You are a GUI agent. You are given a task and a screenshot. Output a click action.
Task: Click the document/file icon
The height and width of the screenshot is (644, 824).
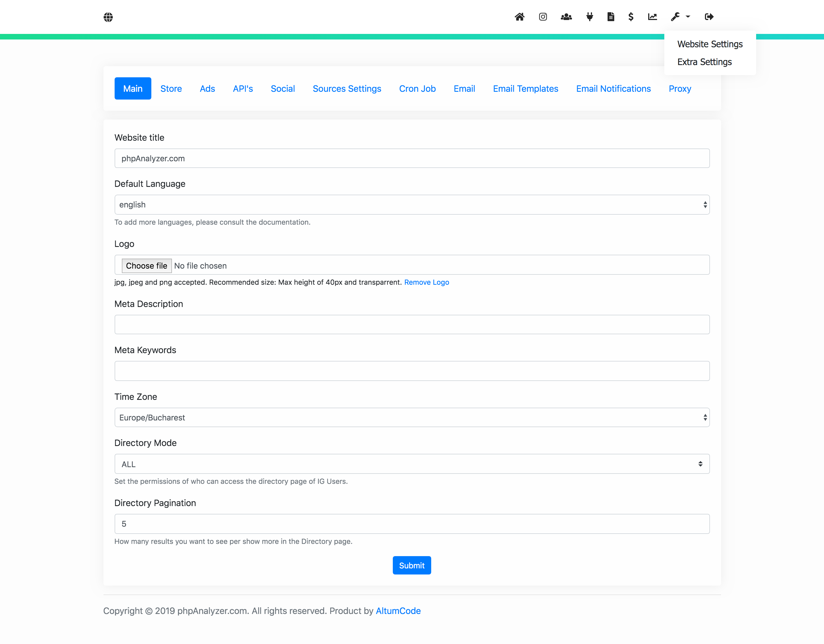point(611,17)
